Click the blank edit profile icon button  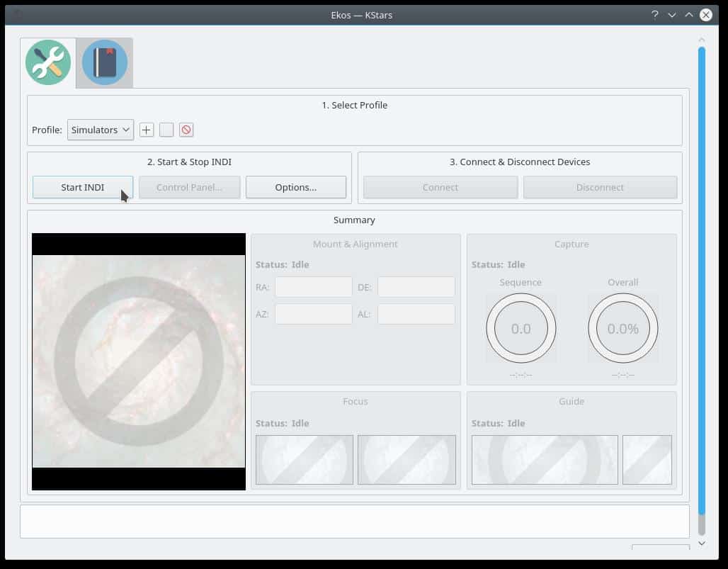click(x=166, y=130)
